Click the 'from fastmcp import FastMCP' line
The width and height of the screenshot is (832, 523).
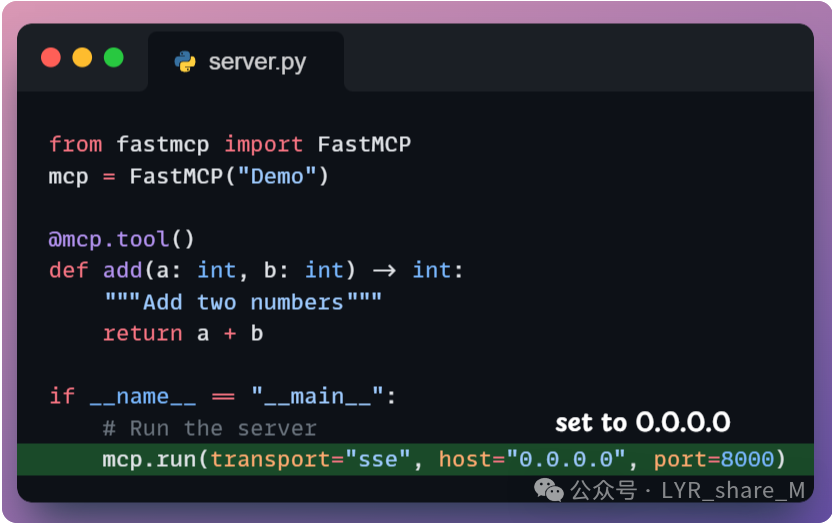coord(230,144)
